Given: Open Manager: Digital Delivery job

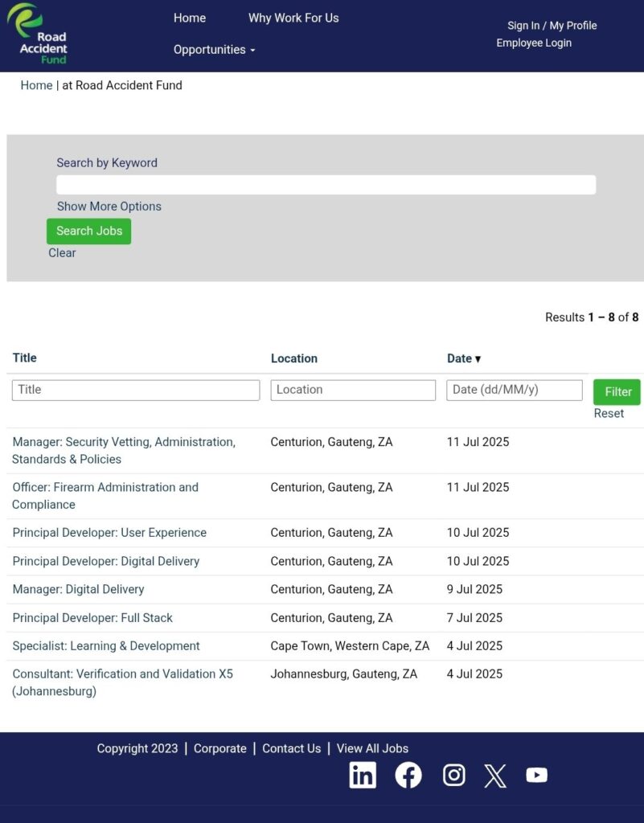Looking at the screenshot, I should tap(78, 589).
